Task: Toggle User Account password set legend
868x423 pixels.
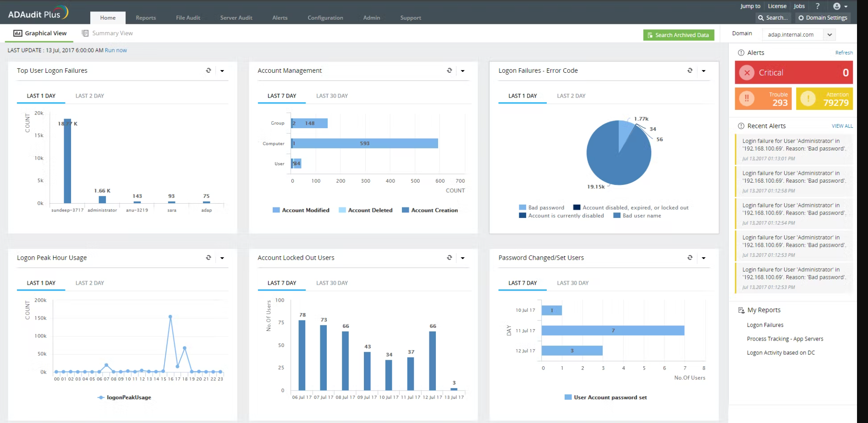Action: 606,397
